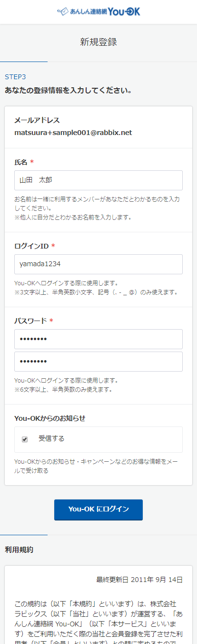Click the メールアドレス label
This screenshot has height=644, width=197.
(x=37, y=120)
